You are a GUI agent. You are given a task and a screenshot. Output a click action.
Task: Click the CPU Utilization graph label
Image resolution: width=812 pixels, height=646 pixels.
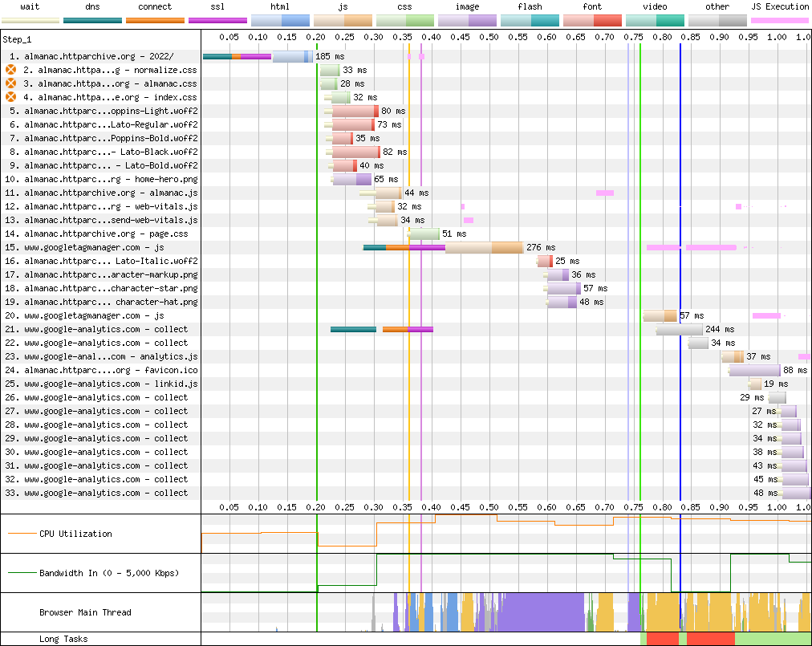75,534
